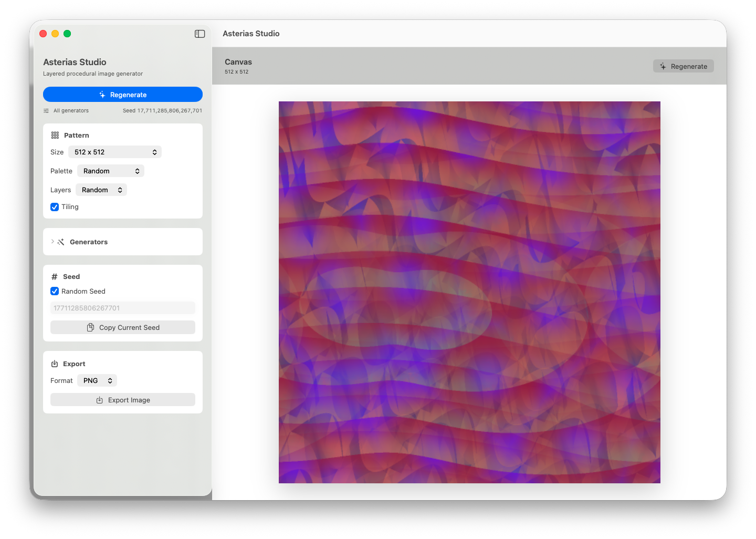The width and height of the screenshot is (756, 539).
Task: Click the Seed hash icon
Action: click(x=55, y=276)
